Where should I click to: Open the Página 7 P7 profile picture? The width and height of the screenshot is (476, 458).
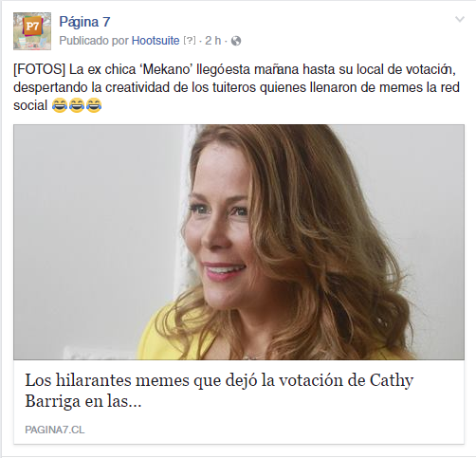(32, 31)
